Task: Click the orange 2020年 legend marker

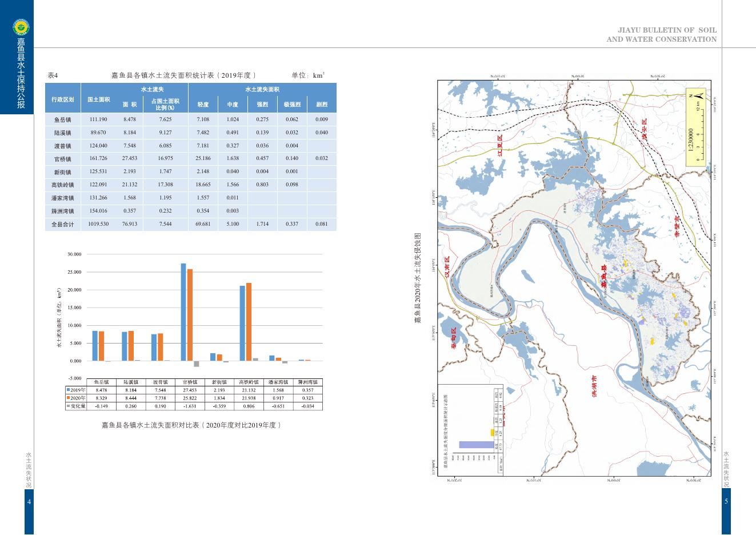Action: pyautogui.click(x=68, y=398)
